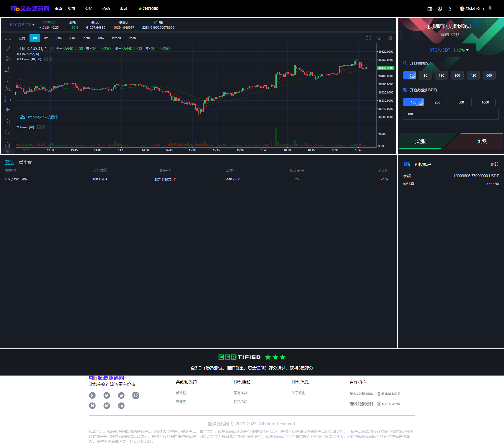504x444 pixels.
Task: Open the user account icon
Action: 440,9
